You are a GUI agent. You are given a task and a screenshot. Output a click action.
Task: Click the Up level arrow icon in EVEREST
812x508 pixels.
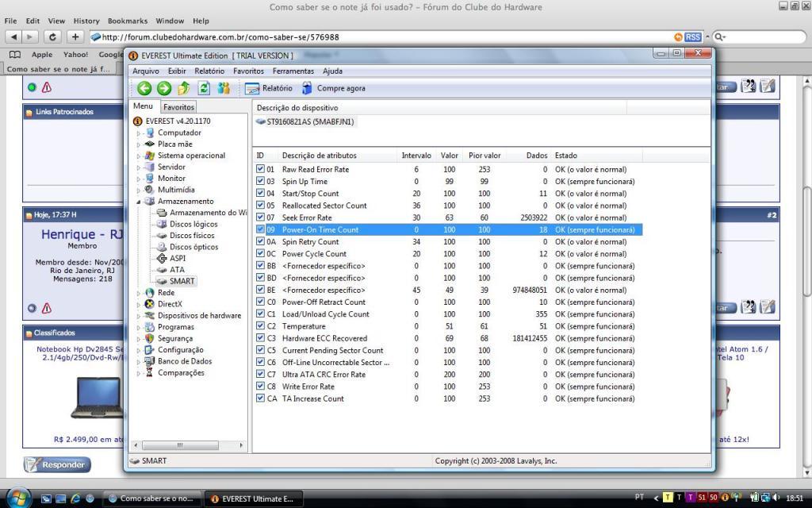click(x=184, y=89)
